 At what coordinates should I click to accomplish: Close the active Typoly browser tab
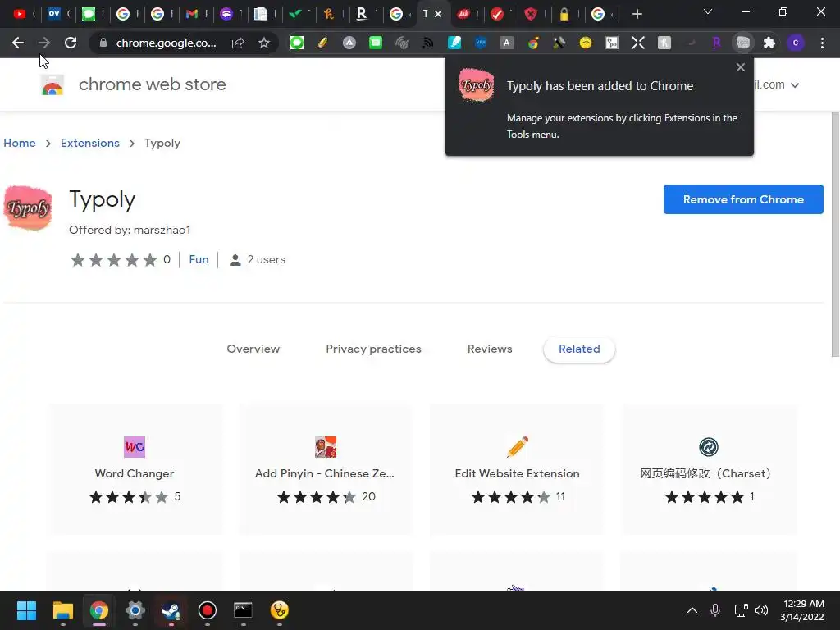click(x=438, y=14)
